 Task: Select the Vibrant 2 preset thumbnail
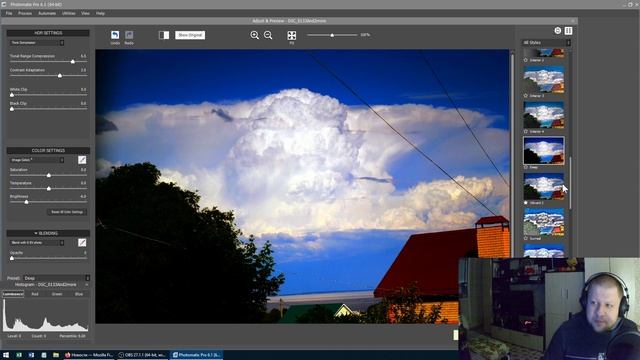click(x=544, y=186)
